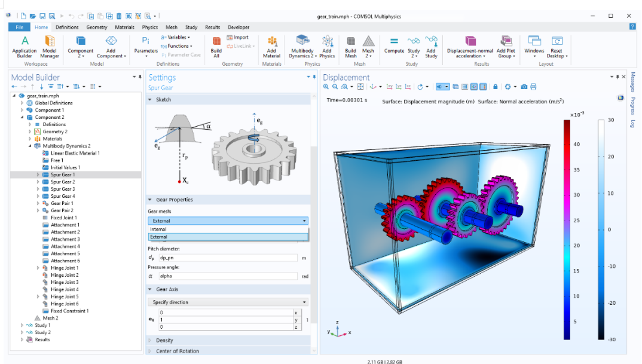Viewport: 642px width, 364px height.
Task: Open the Model Manager
Action: [50, 47]
